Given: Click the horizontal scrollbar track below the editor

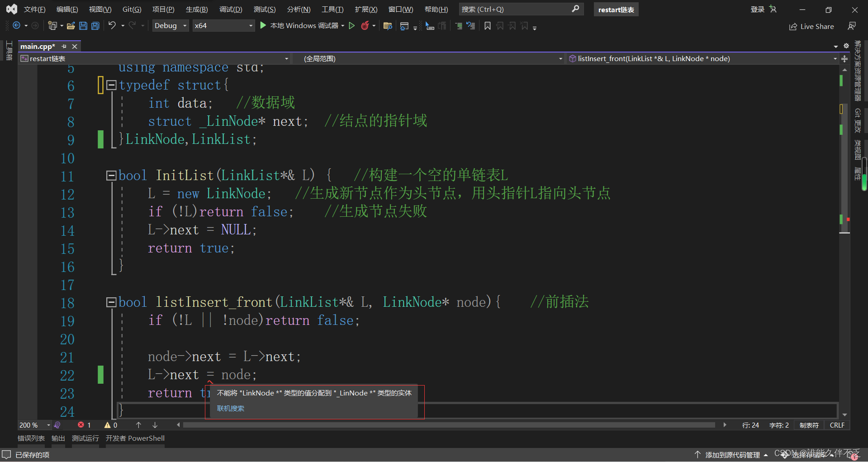Looking at the screenshot, I should tap(449, 425).
